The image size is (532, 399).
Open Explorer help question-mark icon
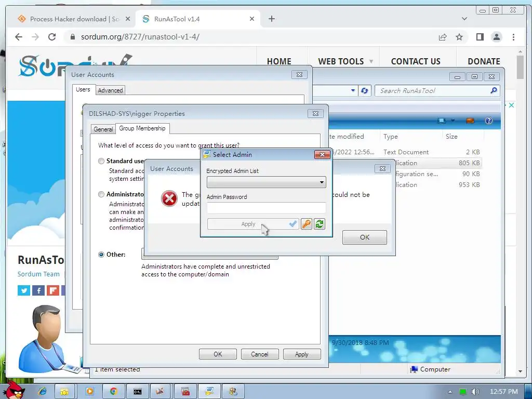coord(488,121)
